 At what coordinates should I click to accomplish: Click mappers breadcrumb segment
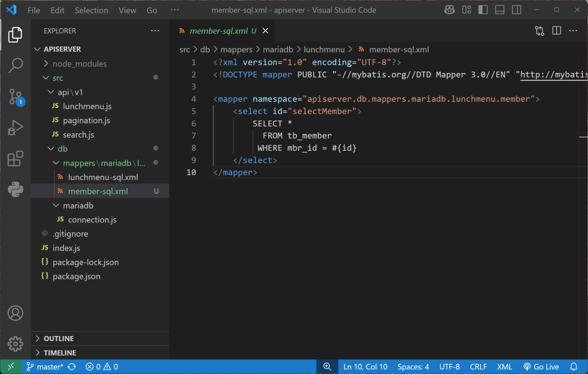pyautogui.click(x=236, y=50)
